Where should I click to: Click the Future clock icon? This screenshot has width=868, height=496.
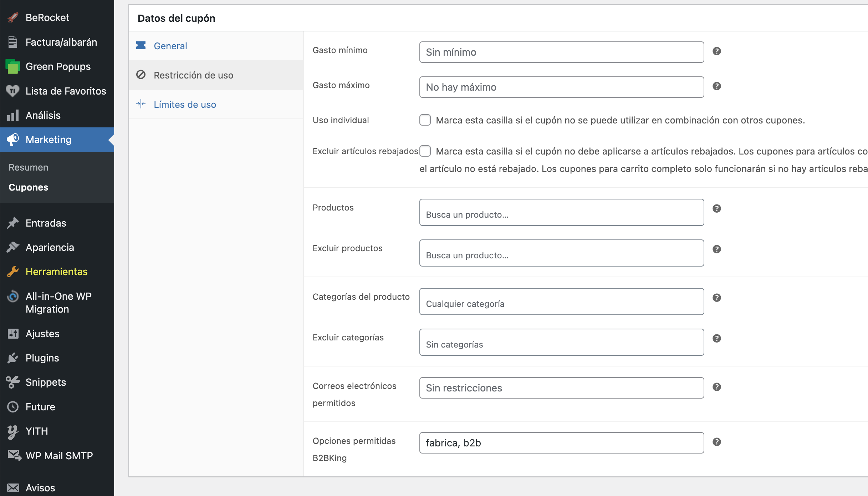[13, 407]
